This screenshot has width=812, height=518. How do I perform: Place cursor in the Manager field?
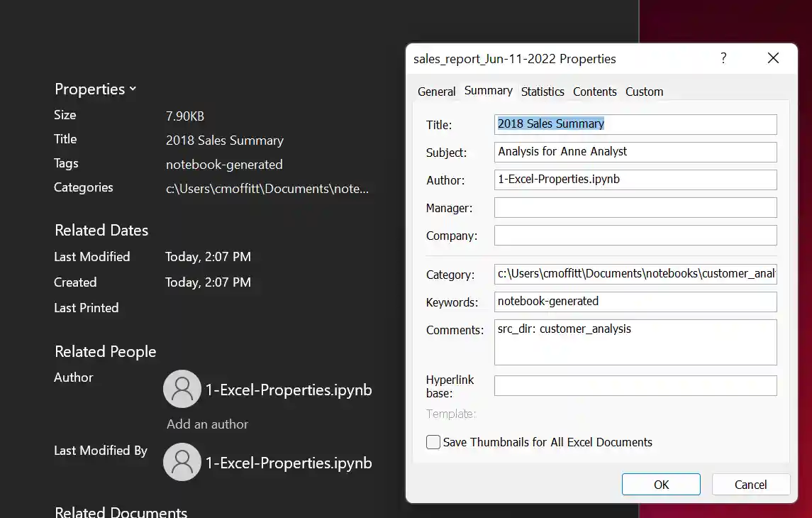pyautogui.click(x=635, y=207)
